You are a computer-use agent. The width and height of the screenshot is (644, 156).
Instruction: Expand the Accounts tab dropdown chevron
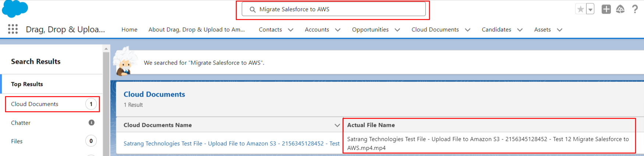point(338,30)
